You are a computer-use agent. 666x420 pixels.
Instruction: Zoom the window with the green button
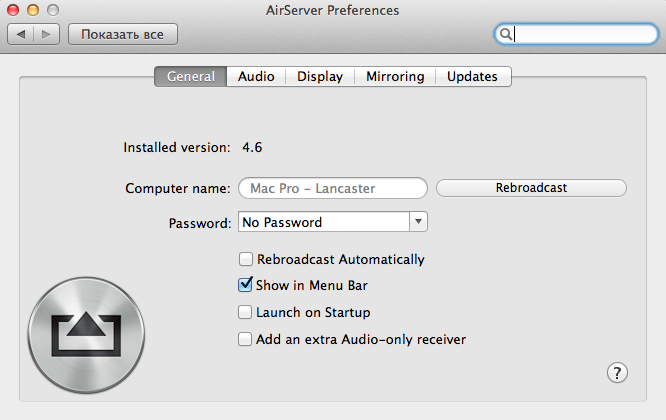click(52, 10)
